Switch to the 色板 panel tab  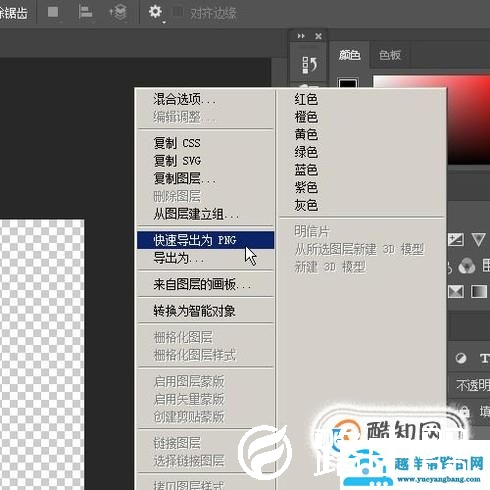click(x=390, y=55)
